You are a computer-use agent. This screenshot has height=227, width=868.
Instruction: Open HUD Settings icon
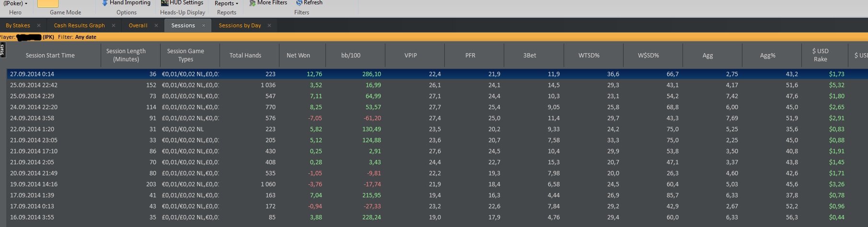pos(164,3)
